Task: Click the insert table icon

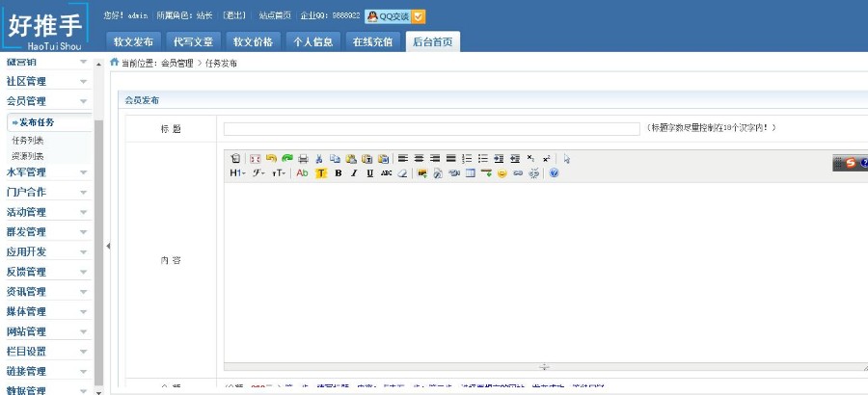Action: (x=470, y=173)
